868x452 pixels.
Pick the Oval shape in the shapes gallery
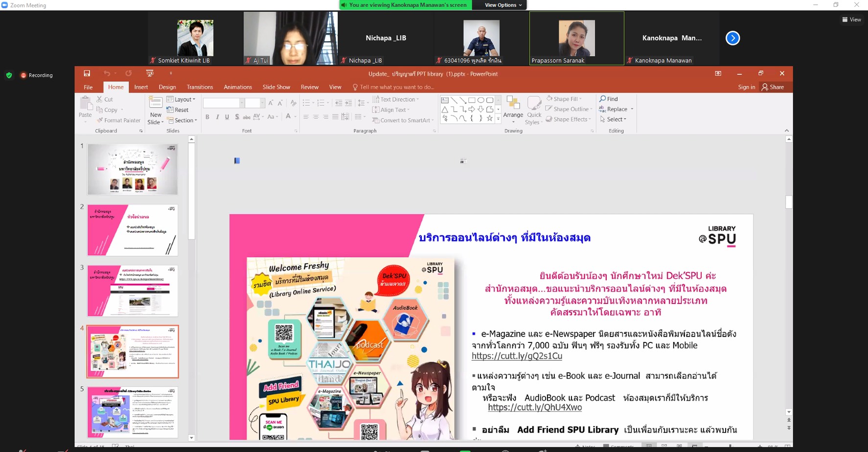481,100
